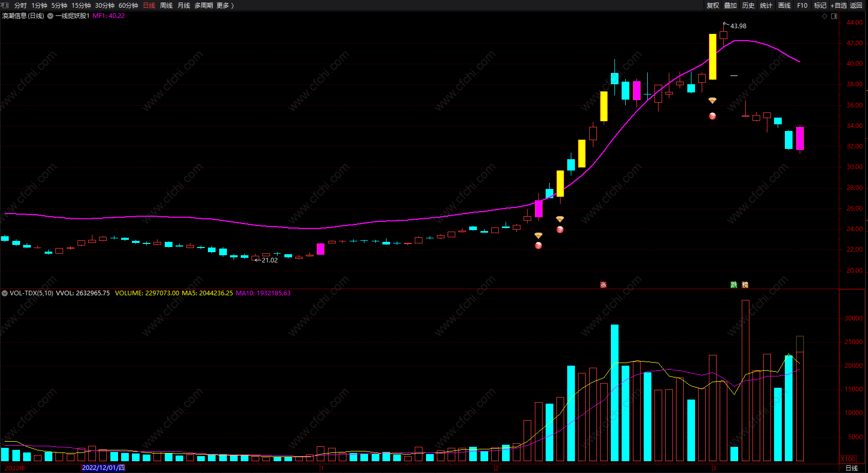
Task: Open the 历史 history button
Action: pyautogui.click(x=748, y=5)
